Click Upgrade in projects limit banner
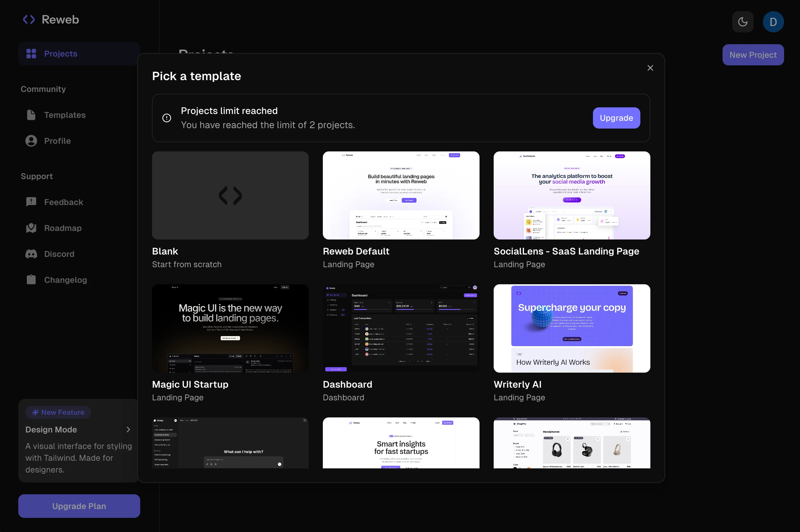This screenshot has height=532, width=800. pyautogui.click(x=616, y=118)
